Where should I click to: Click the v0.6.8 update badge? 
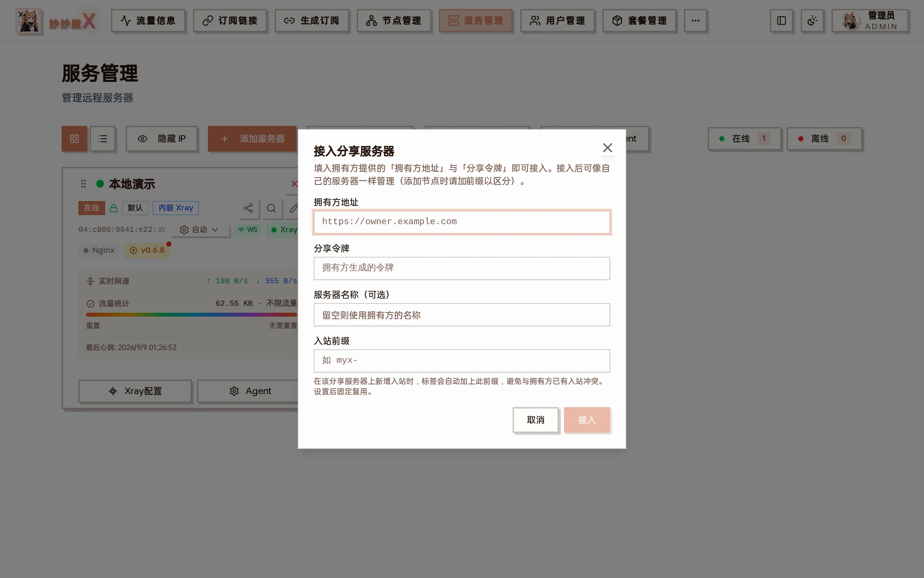[x=147, y=250]
